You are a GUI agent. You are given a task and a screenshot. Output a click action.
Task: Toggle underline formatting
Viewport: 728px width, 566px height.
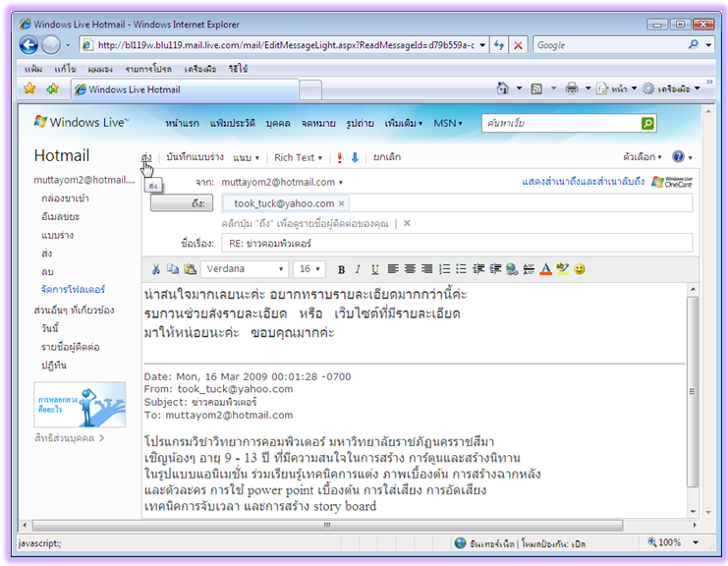pyautogui.click(x=374, y=269)
